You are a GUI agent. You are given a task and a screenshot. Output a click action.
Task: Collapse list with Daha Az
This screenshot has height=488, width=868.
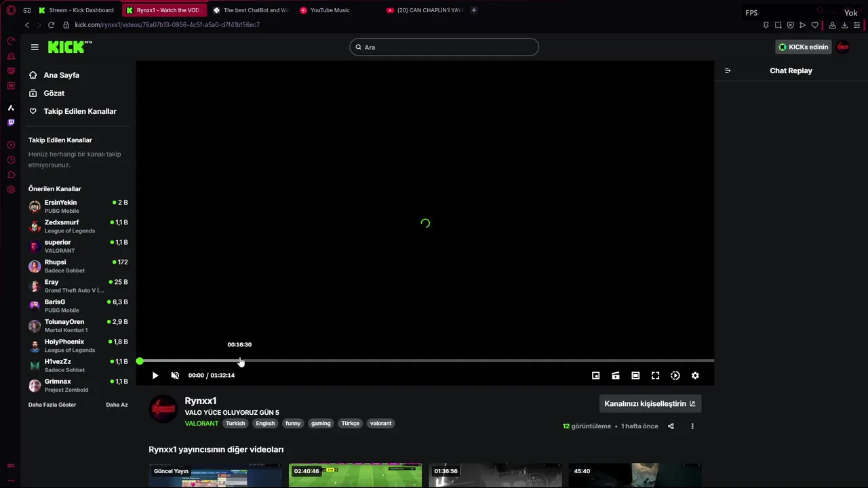[x=117, y=405]
